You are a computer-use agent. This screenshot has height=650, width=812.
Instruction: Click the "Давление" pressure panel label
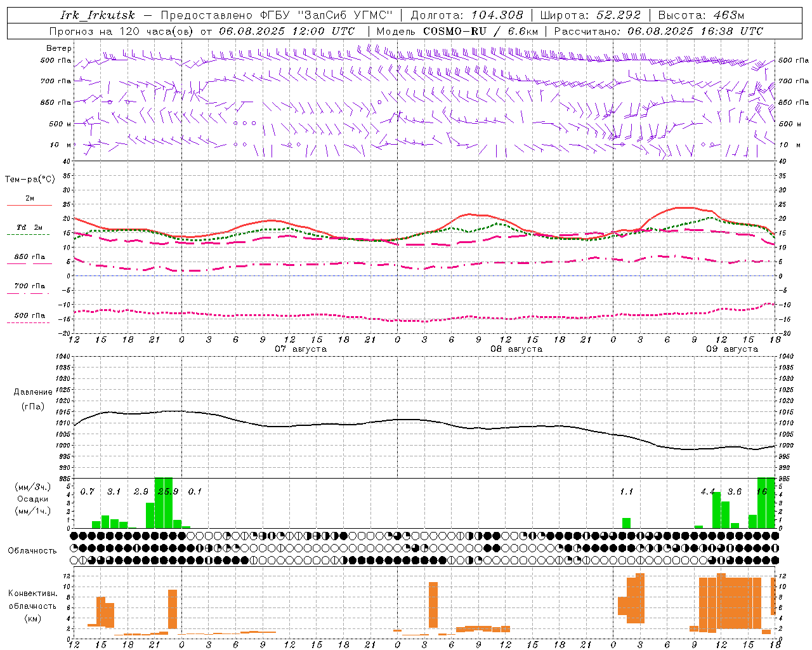click(x=33, y=392)
